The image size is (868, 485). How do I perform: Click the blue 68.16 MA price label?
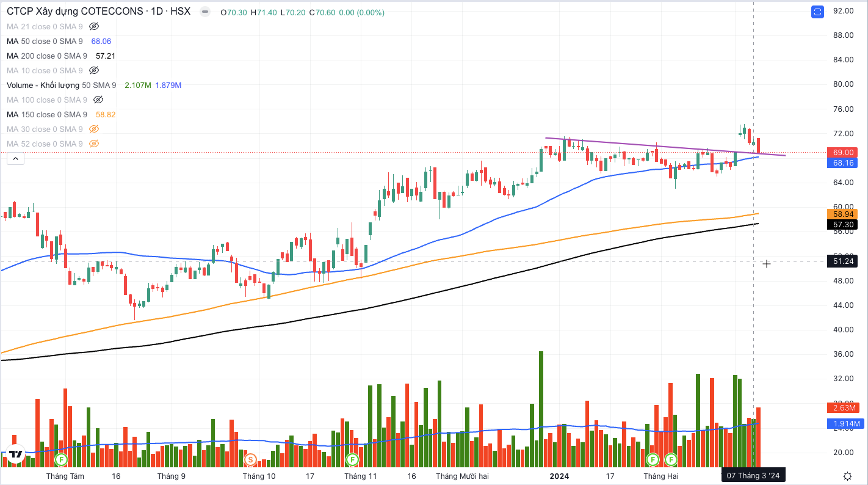tap(843, 163)
